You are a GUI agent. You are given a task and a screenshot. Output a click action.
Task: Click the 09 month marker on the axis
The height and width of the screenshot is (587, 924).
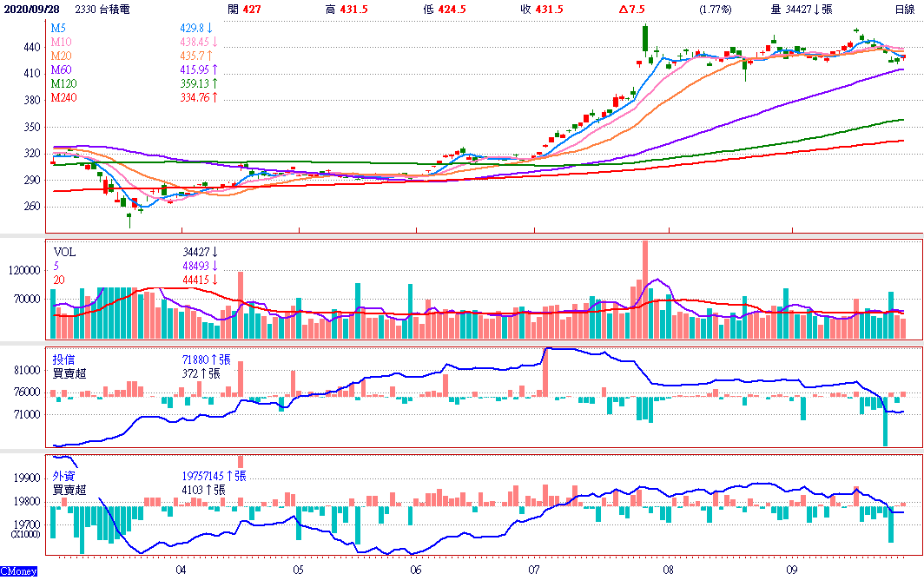(x=792, y=571)
